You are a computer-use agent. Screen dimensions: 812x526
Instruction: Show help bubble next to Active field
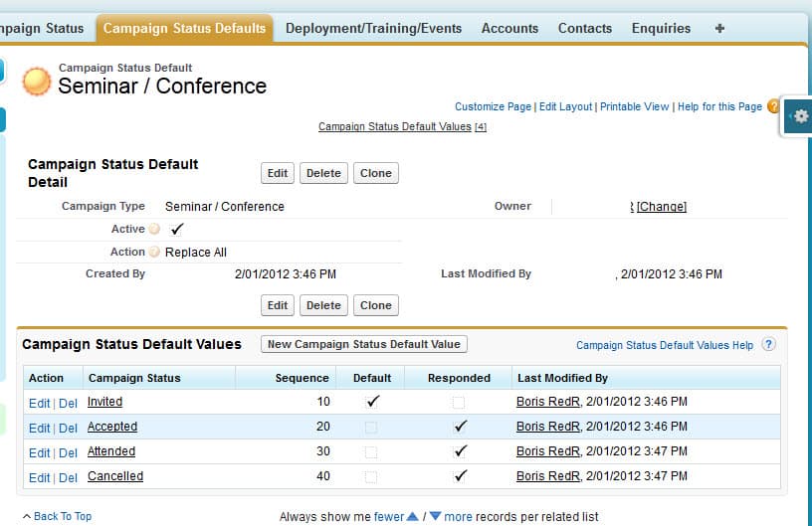point(154,229)
